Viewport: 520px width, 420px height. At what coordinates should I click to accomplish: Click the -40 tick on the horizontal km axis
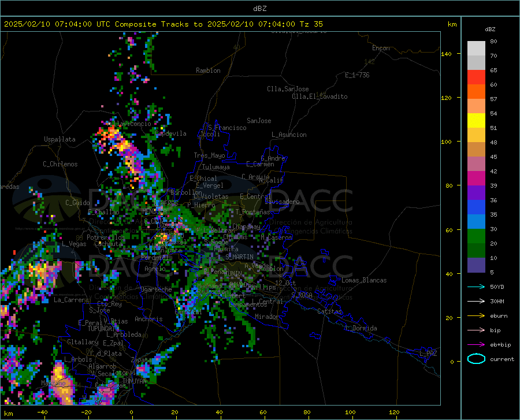pos(42,412)
